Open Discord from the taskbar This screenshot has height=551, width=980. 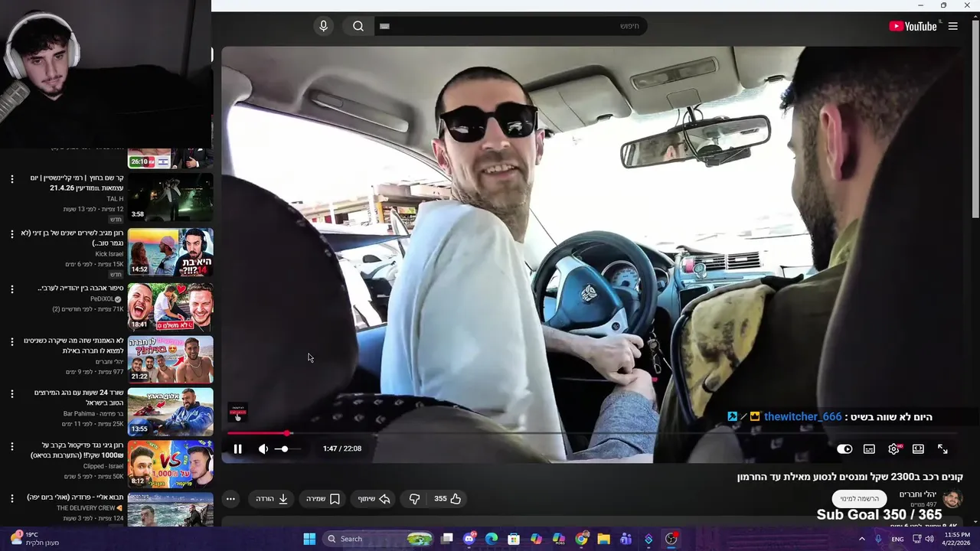[x=469, y=539]
